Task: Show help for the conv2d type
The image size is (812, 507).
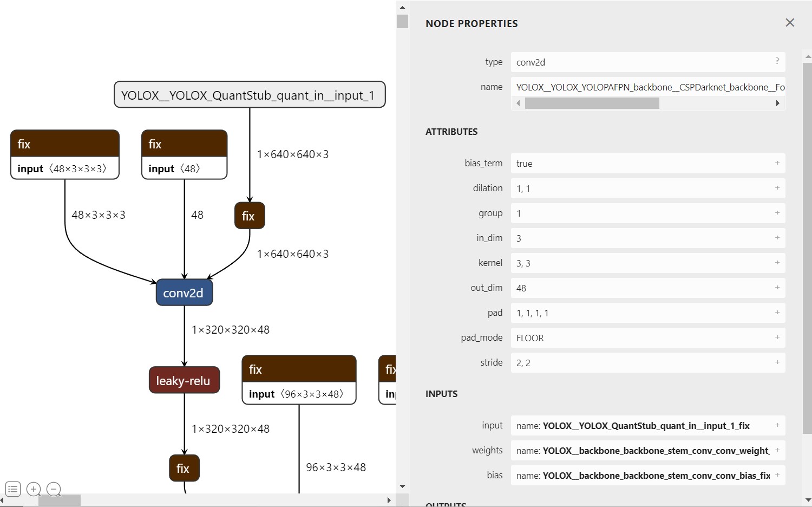Action: [777, 61]
